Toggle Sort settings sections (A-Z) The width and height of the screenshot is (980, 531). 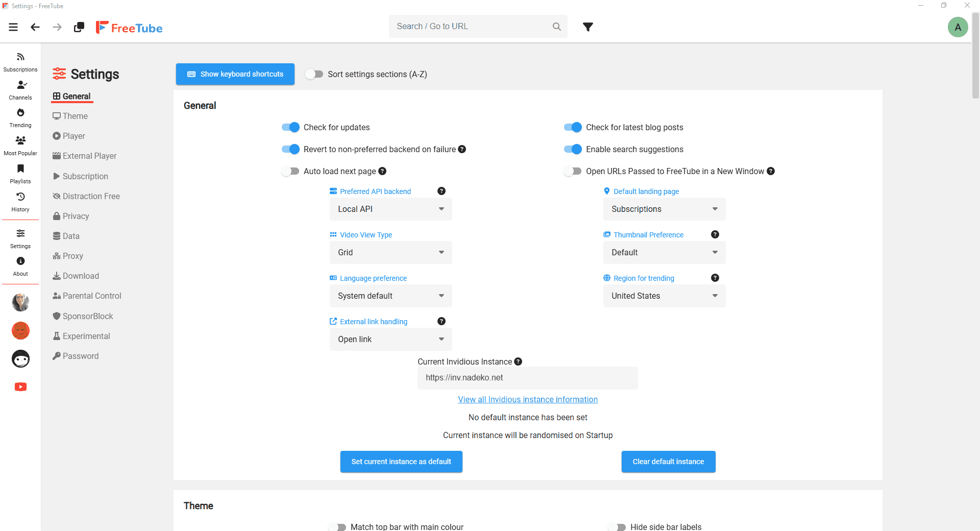click(x=314, y=74)
